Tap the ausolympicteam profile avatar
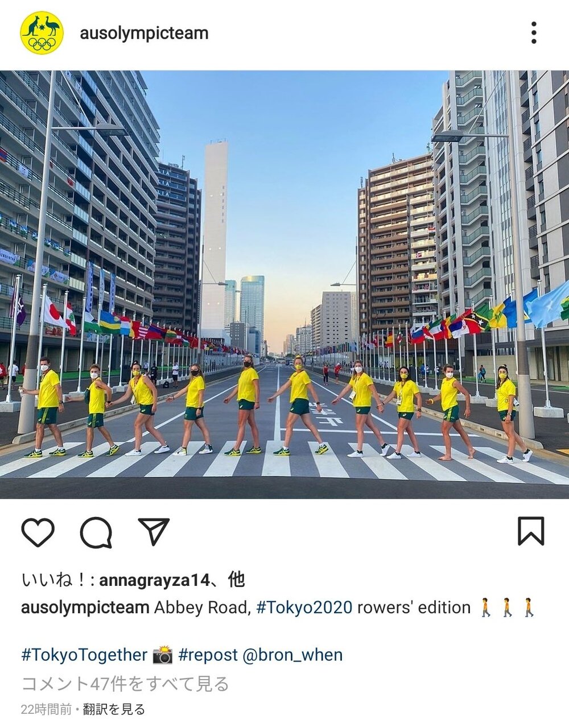569x728 pixels. click(42, 33)
